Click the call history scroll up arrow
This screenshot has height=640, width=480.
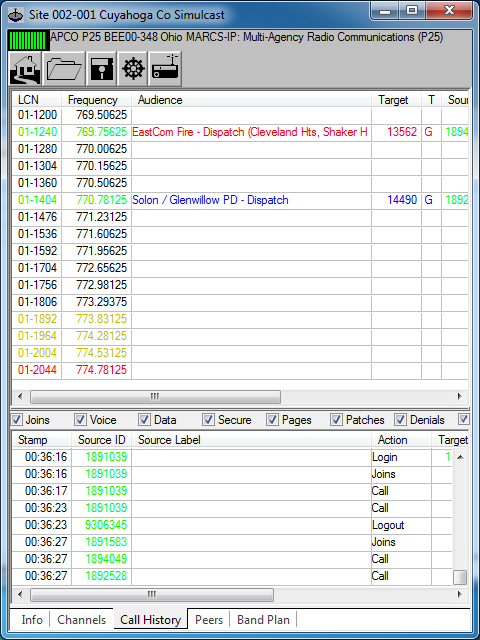pyautogui.click(x=460, y=457)
